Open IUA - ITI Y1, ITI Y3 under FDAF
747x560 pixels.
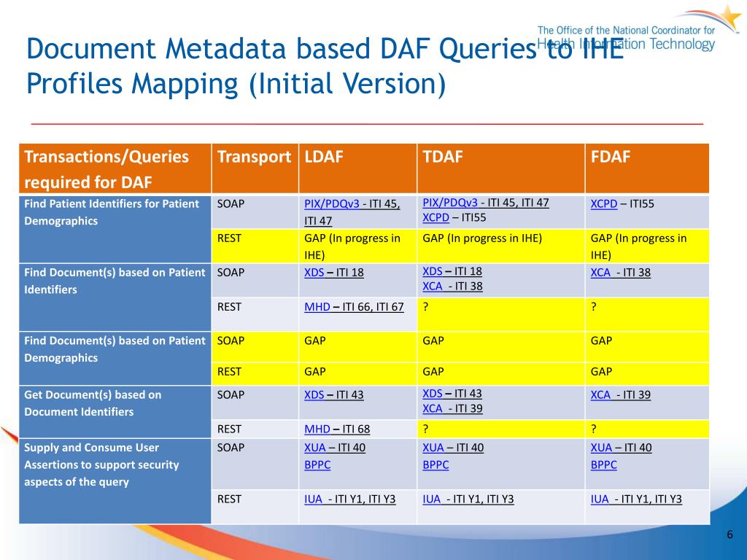tap(636, 499)
